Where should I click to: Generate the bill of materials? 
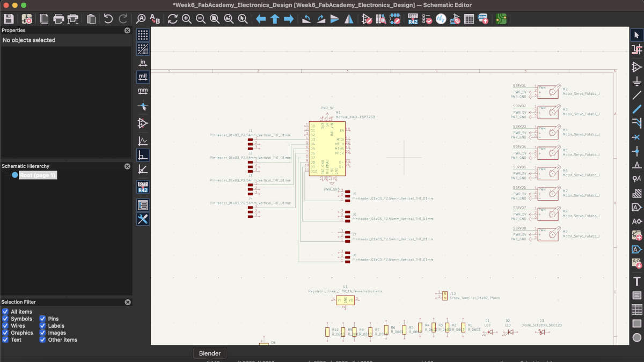pos(483,19)
